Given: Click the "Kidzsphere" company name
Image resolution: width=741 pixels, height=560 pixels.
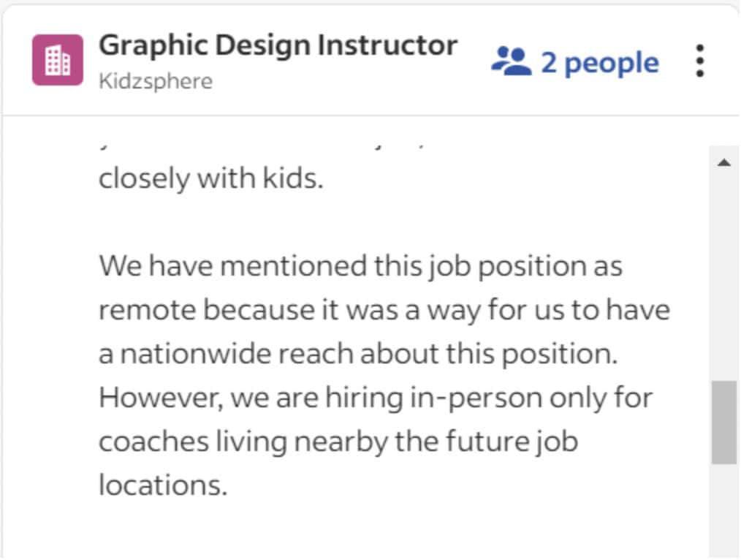Looking at the screenshot, I should pyautogui.click(x=155, y=80).
